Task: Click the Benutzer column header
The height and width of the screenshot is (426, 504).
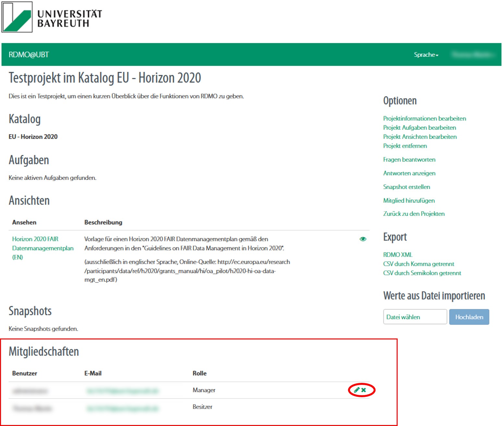Action: pos(25,373)
